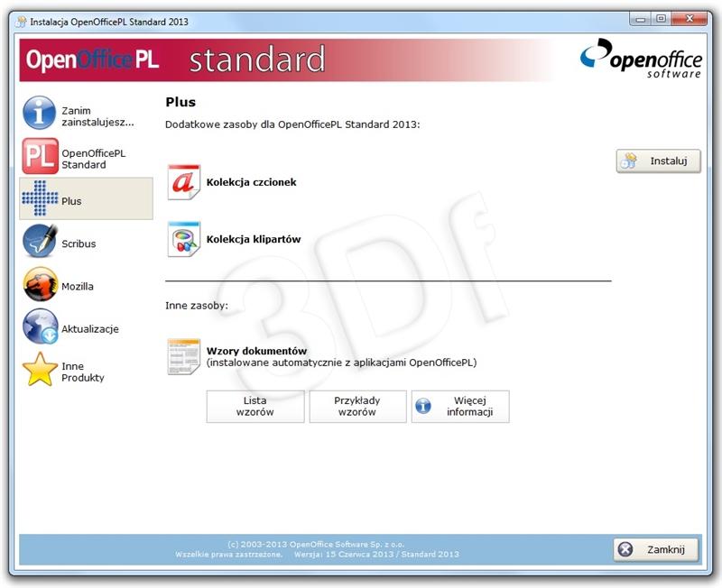Click the OpenOfficePL standard banner title
Viewport: 722px width, 588px height.
pos(175,60)
